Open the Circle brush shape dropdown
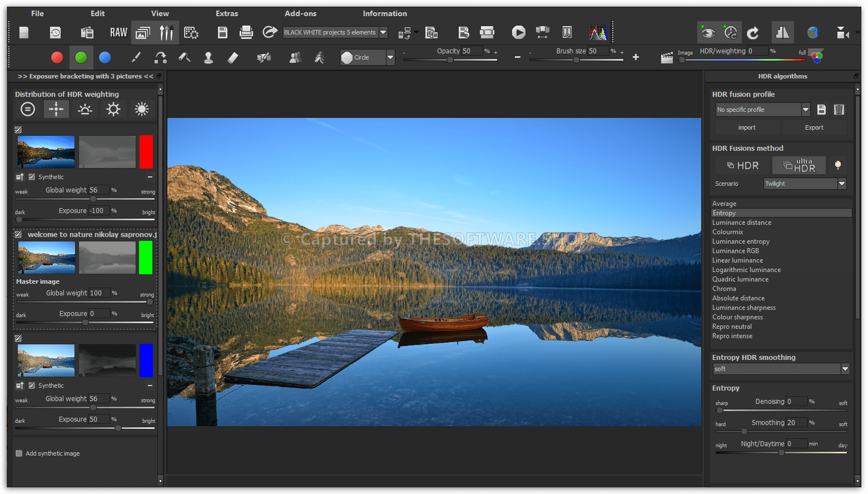 tap(390, 57)
